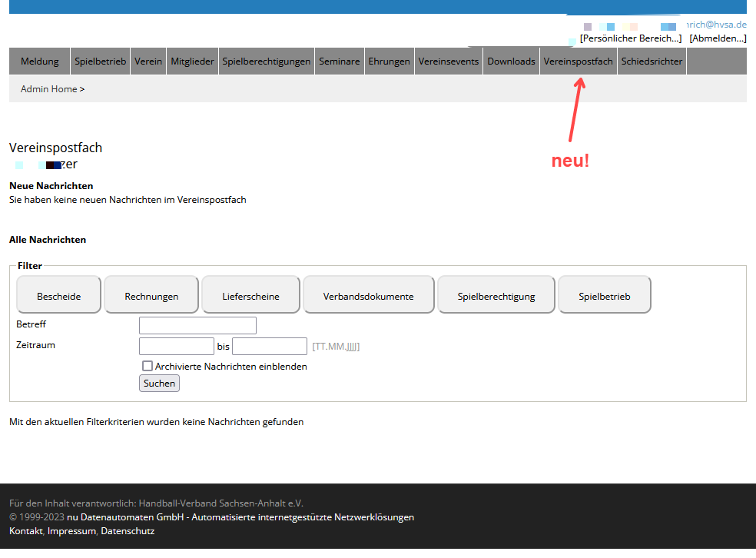Filter messages by Rechnungen

point(151,296)
